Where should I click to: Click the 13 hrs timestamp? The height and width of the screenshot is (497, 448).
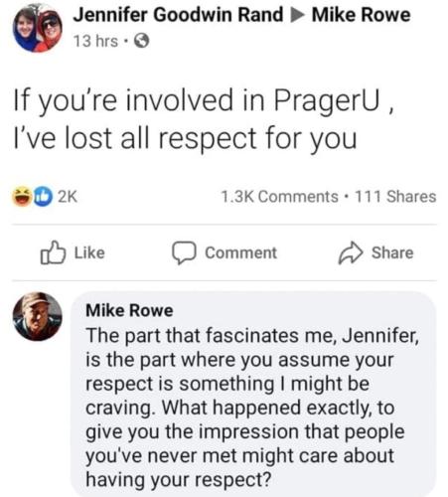(95, 42)
